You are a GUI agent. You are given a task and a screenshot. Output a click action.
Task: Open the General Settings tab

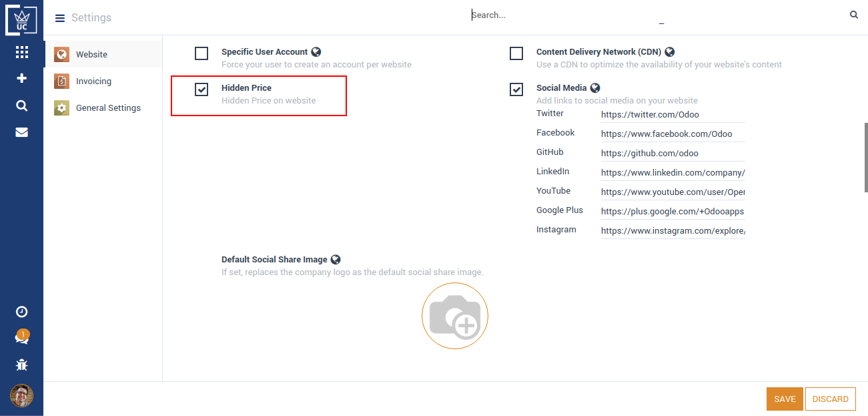108,108
